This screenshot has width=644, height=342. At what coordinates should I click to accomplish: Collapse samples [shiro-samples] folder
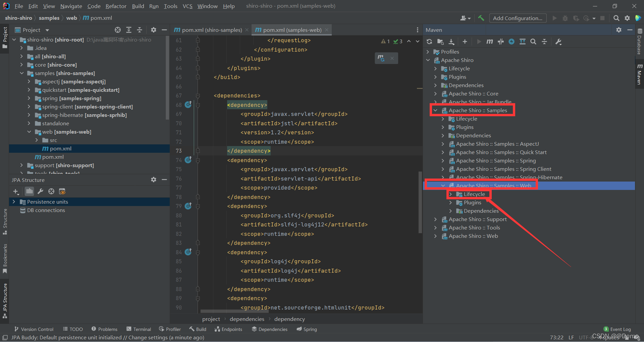click(x=21, y=73)
